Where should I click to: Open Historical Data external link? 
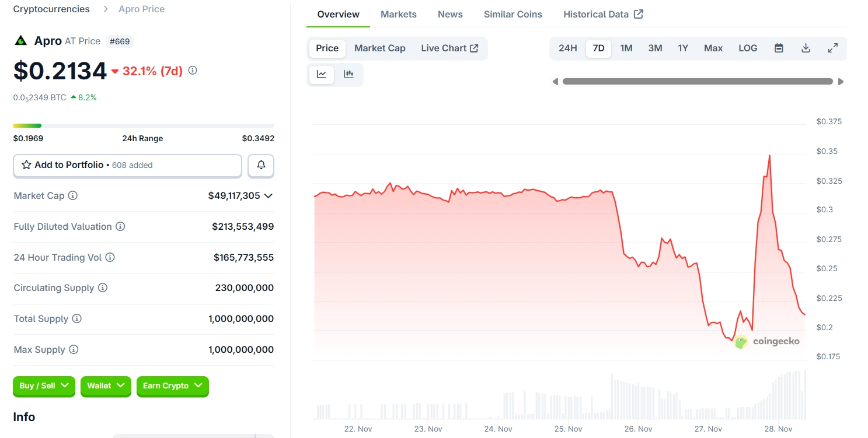[x=602, y=15]
